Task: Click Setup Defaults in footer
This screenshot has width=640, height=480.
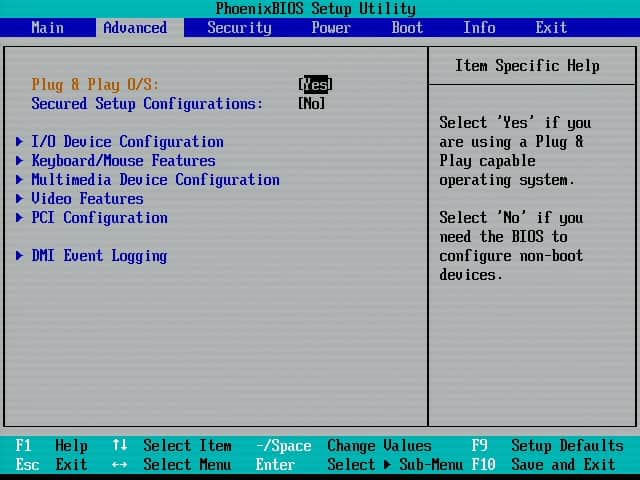Action: 567,446
